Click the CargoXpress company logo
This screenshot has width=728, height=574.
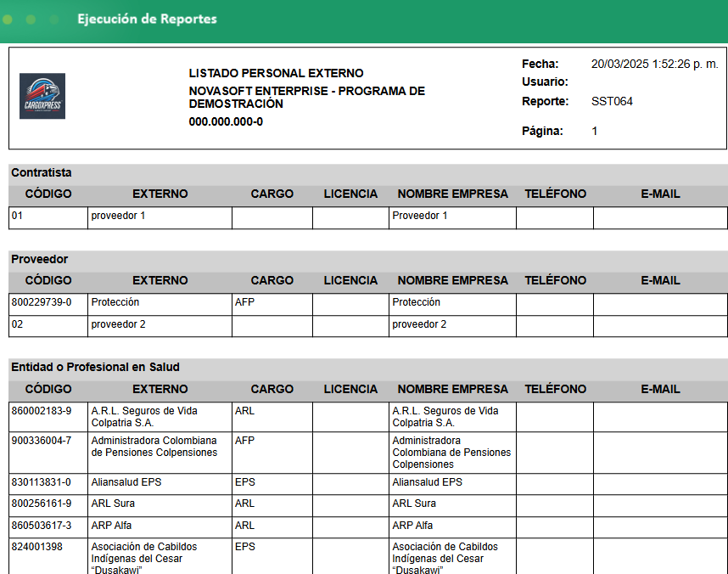coord(42,96)
